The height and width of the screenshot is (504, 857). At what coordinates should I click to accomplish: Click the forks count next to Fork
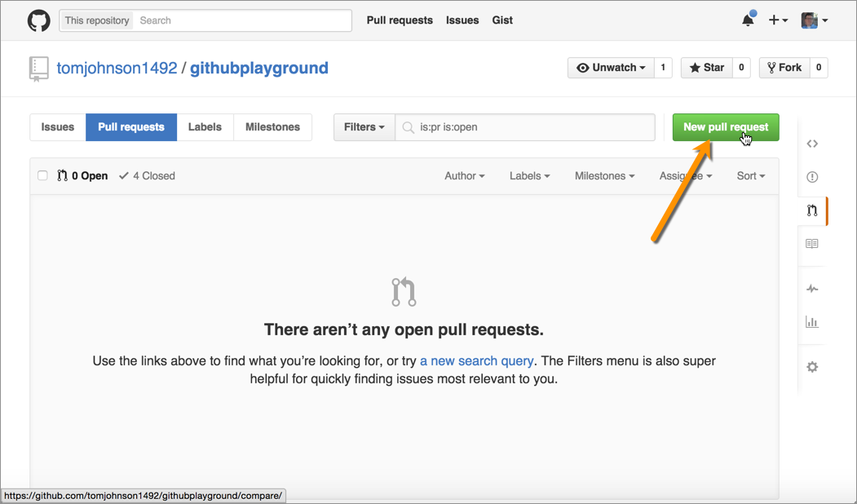(x=819, y=68)
